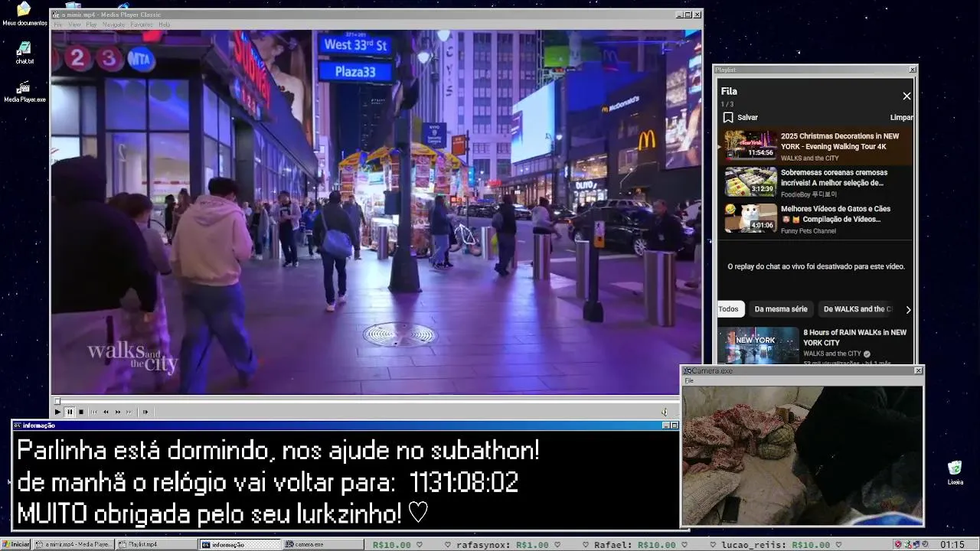This screenshot has height=551, width=980.
Task: Click the Funny Pets Channel name
Action: click(x=808, y=231)
